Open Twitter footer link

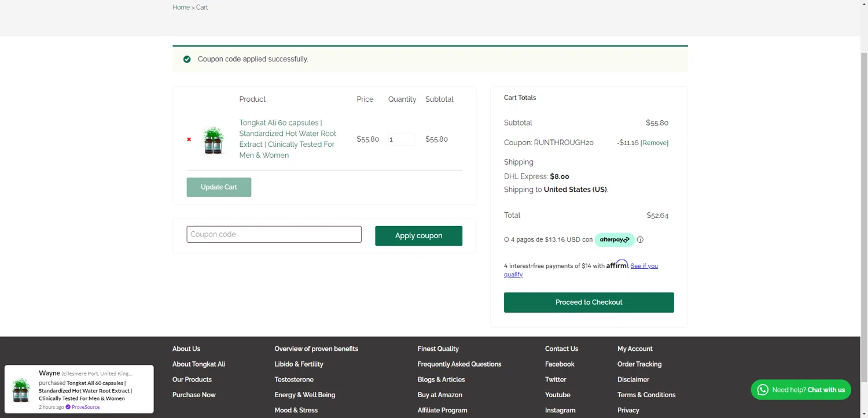click(x=556, y=379)
